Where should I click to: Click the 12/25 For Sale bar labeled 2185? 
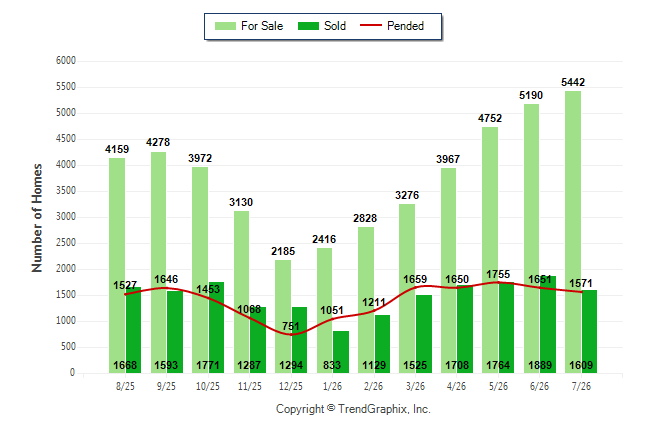coord(283,317)
